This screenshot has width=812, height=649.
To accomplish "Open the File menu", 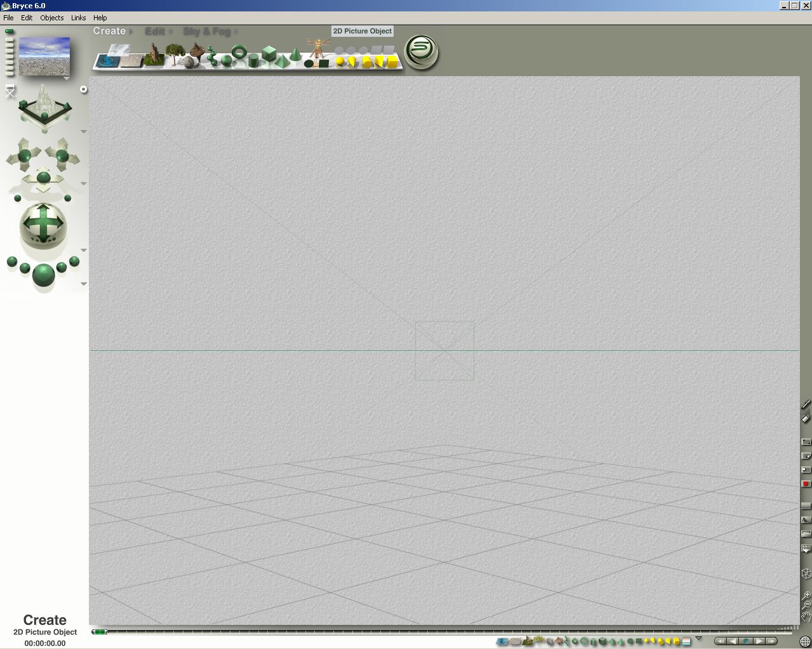I will pyautogui.click(x=8, y=18).
